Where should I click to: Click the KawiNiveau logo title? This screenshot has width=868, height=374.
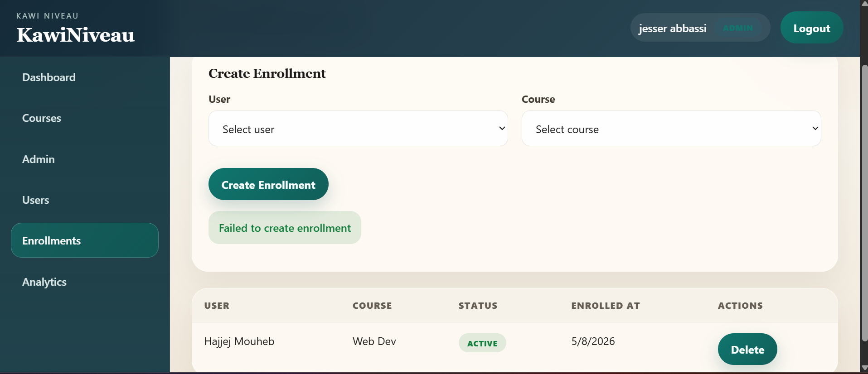click(76, 35)
